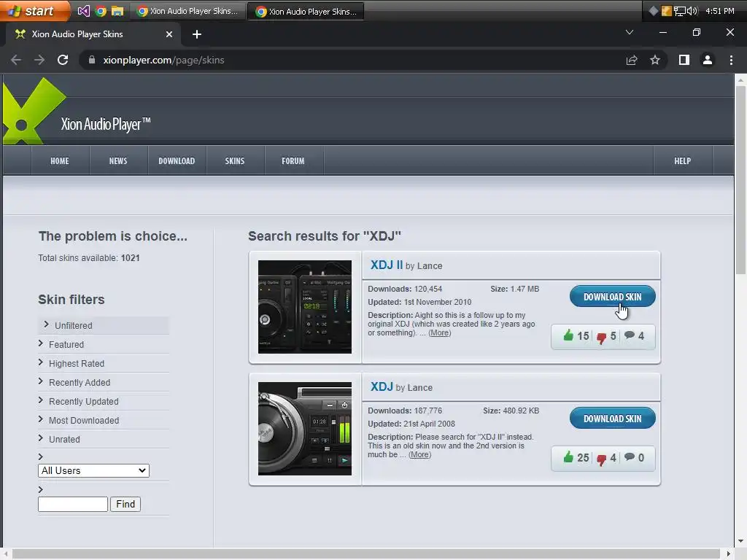Click the skin search text field

tap(73, 504)
